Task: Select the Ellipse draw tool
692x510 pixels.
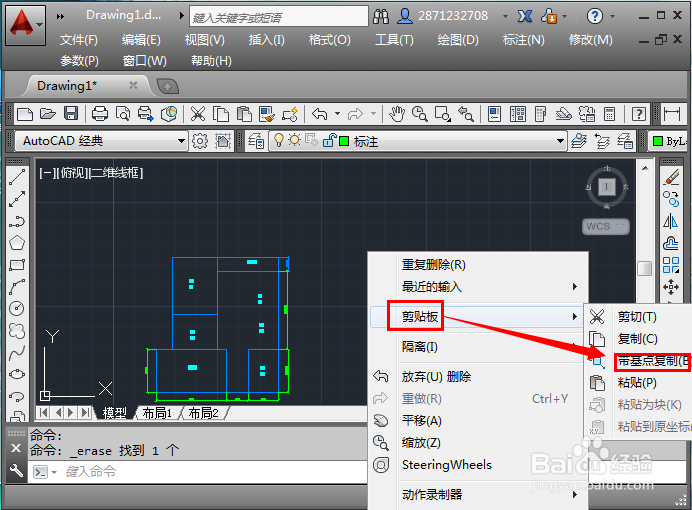Action: pos(17,374)
